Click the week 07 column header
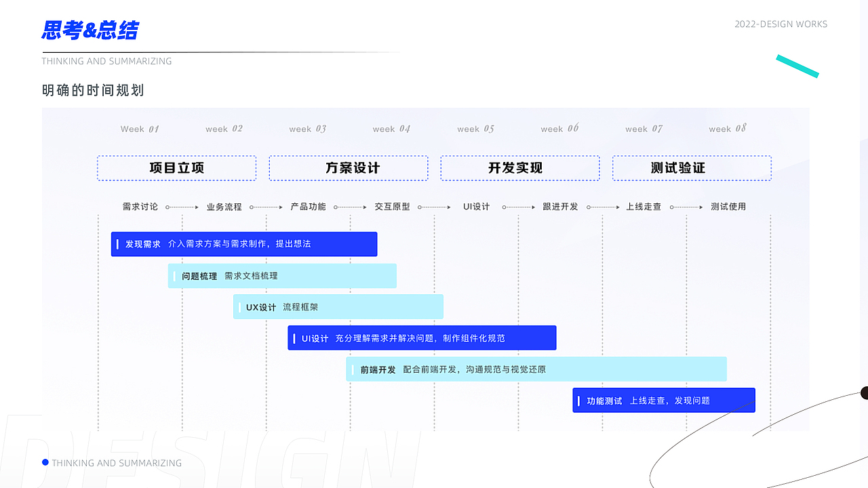The height and width of the screenshot is (488, 868). pyautogui.click(x=644, y=129)
